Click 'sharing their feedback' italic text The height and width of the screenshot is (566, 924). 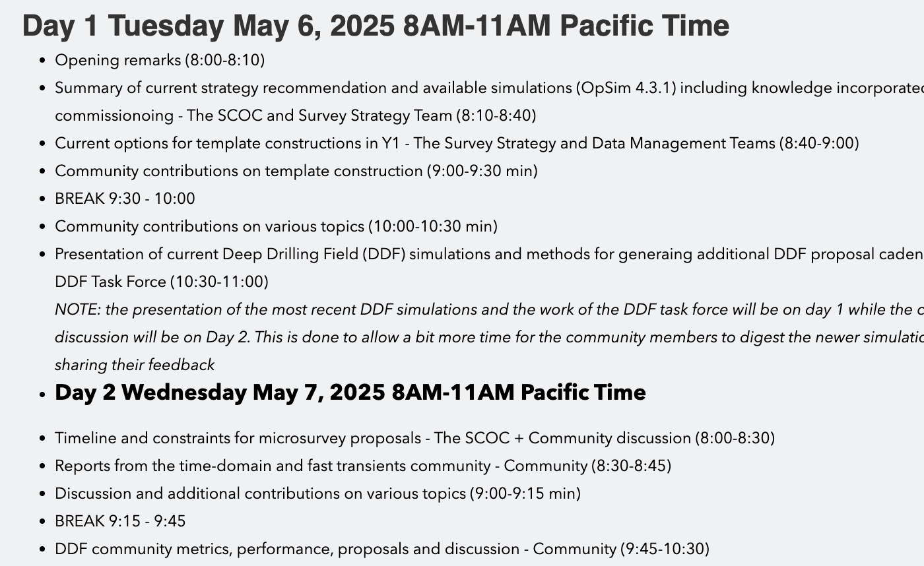pos(135,365)
